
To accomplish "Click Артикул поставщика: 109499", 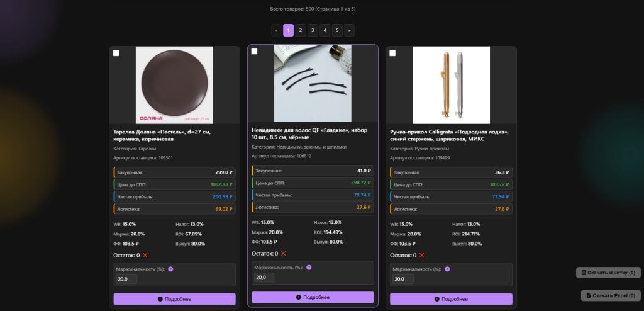I will [x=419, y=158].
